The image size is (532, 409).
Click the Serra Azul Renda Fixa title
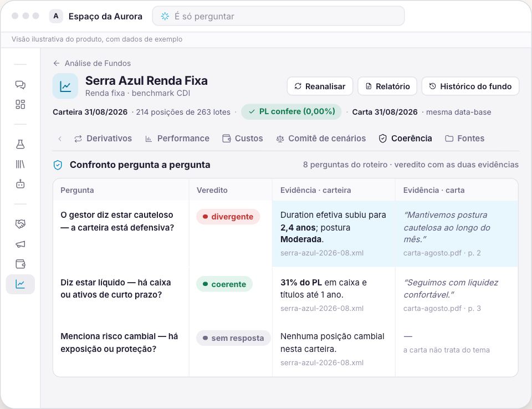[x=146, y=81]
